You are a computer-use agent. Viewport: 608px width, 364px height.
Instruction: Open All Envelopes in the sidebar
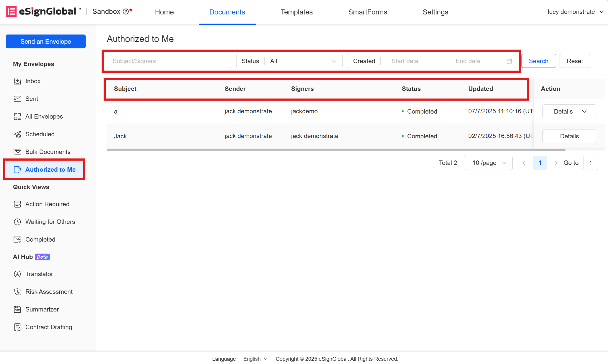[44, 117]
